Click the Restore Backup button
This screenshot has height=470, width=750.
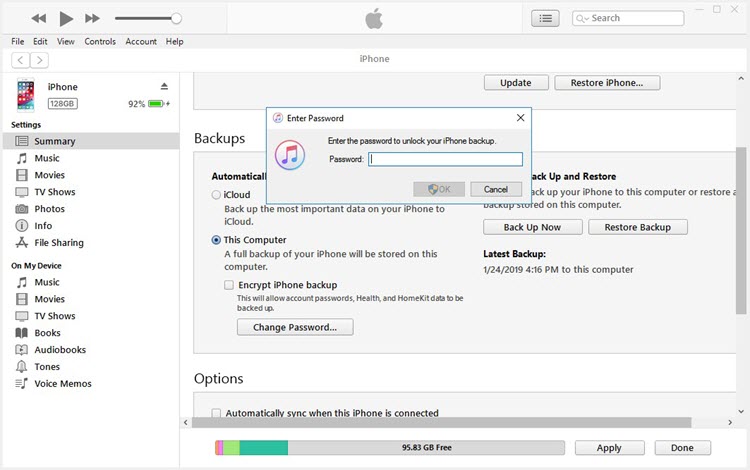click(x=638, y=227)
